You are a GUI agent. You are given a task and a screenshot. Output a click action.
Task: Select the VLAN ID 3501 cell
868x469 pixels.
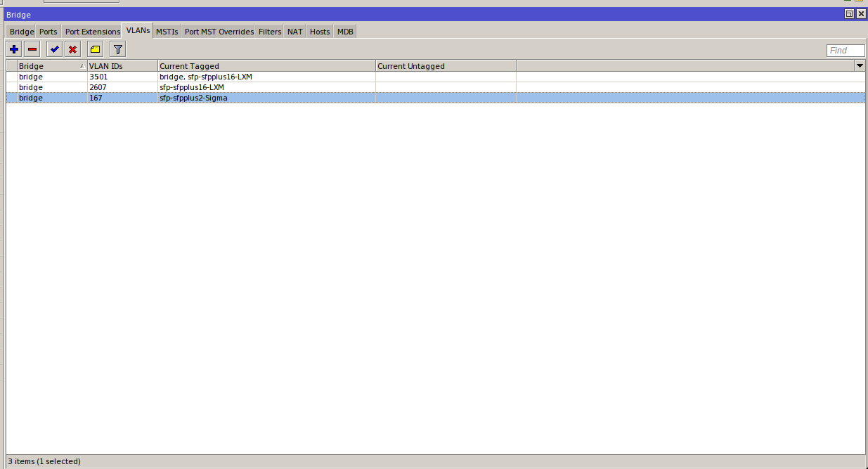(x=122, y=77)
